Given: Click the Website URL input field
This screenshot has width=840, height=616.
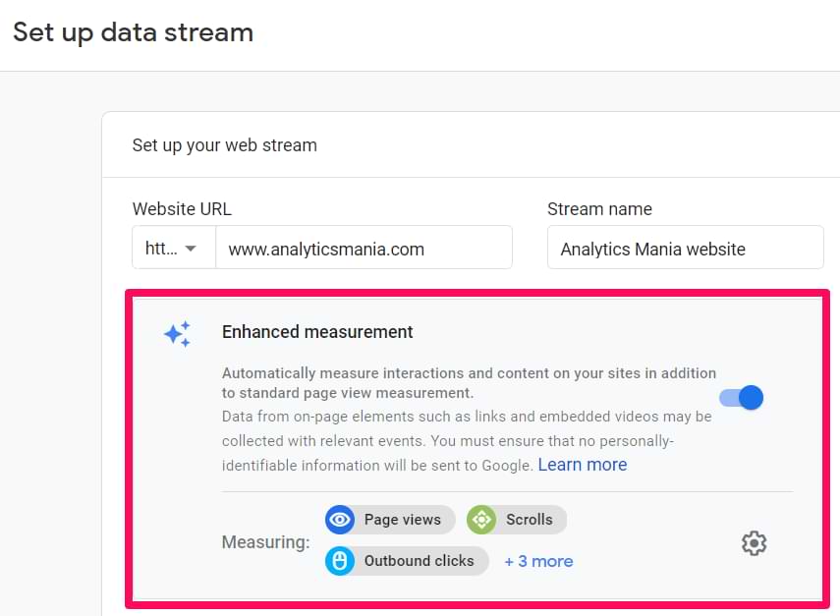Looking at the screenshot, I should 364,248.
